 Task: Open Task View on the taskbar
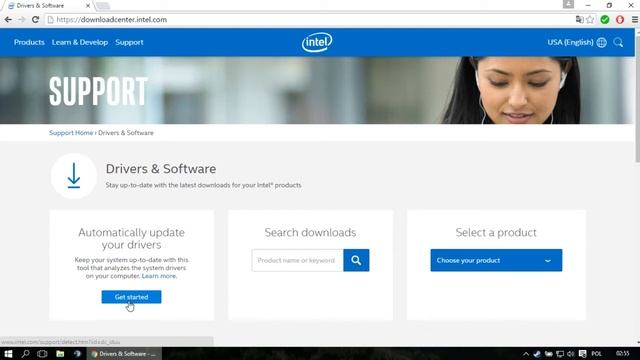[x=42, y=353]
